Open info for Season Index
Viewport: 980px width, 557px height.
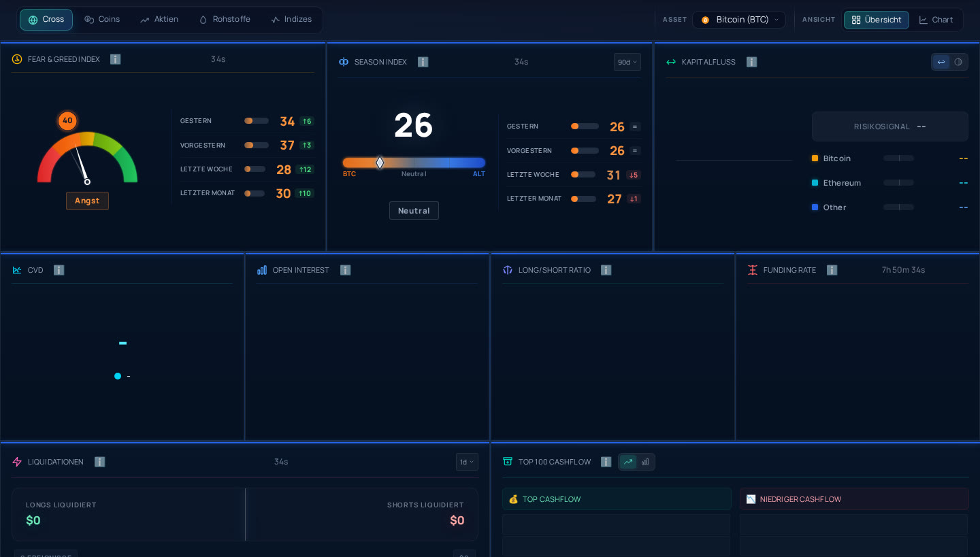pos(423,62)
